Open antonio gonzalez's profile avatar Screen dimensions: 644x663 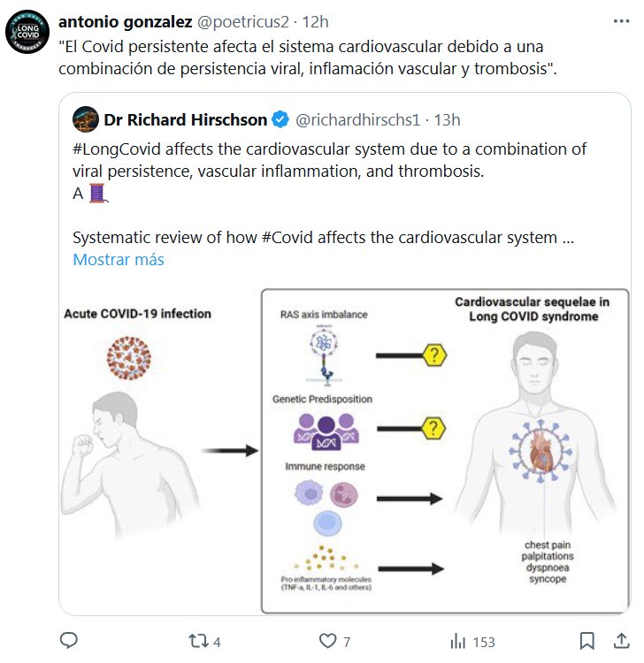[27, 34]
